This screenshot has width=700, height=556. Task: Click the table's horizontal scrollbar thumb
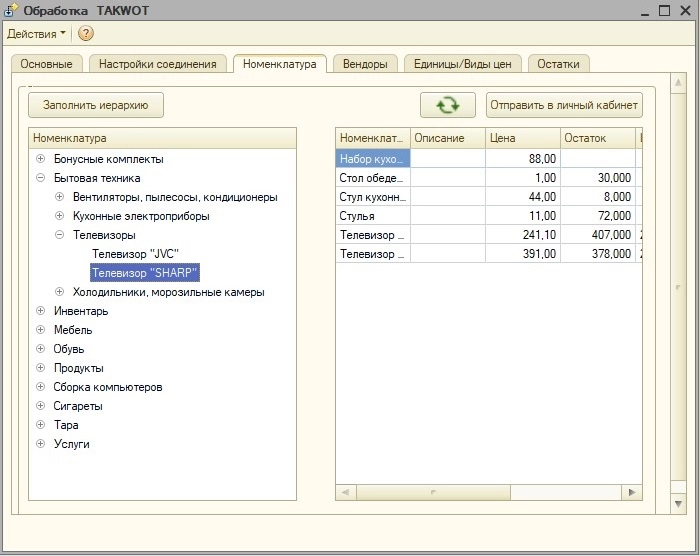click(433, 492)
